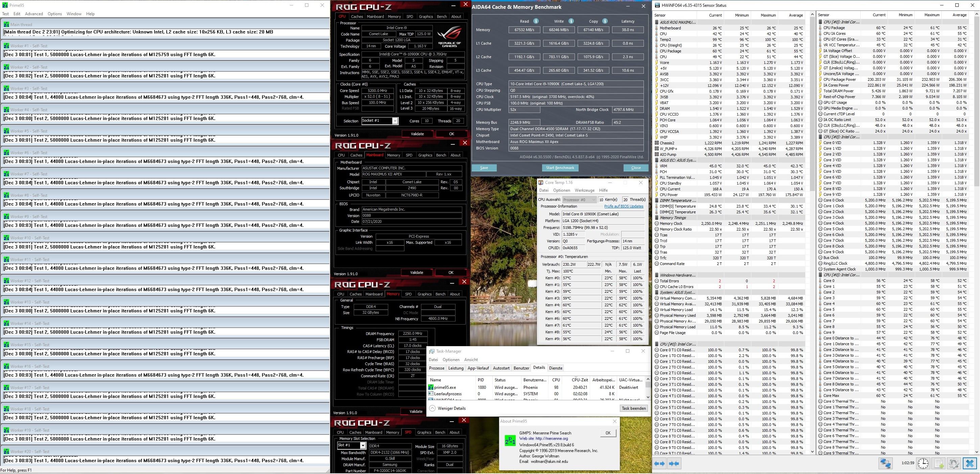Image resolution: width=980 pixels, height=474 pixels.
Task: Select the Caches tab in top CPU-Z
Action: [356, 16]
